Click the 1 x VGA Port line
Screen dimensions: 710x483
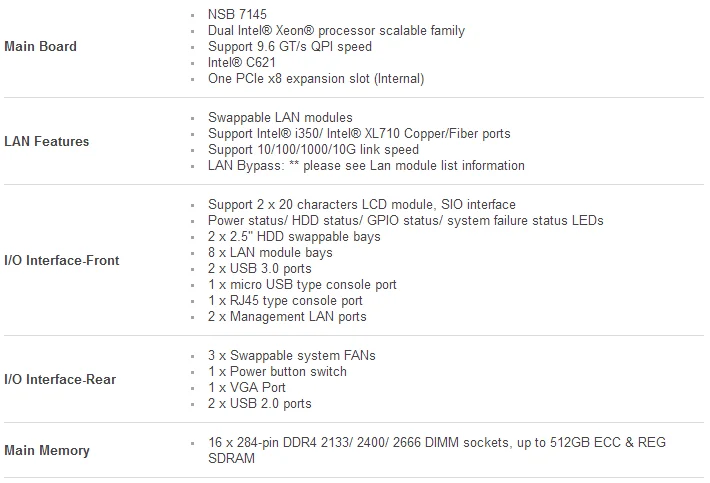coord(246,388)
